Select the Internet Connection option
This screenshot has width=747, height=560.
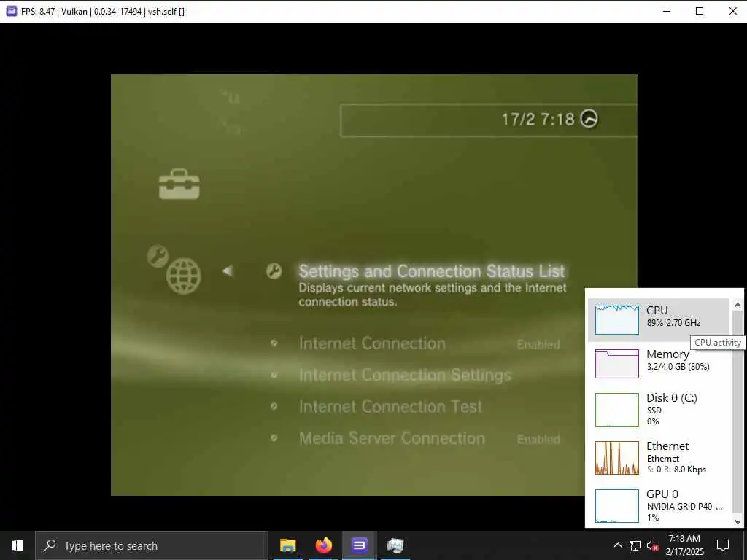pos(372,343)
